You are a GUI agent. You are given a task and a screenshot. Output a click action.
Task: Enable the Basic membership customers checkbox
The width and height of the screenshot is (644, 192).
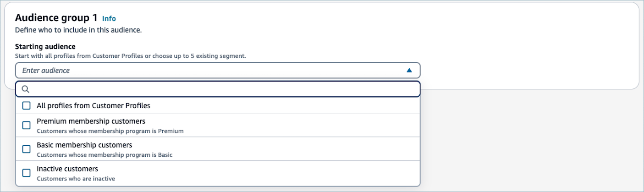click(27, 149)
